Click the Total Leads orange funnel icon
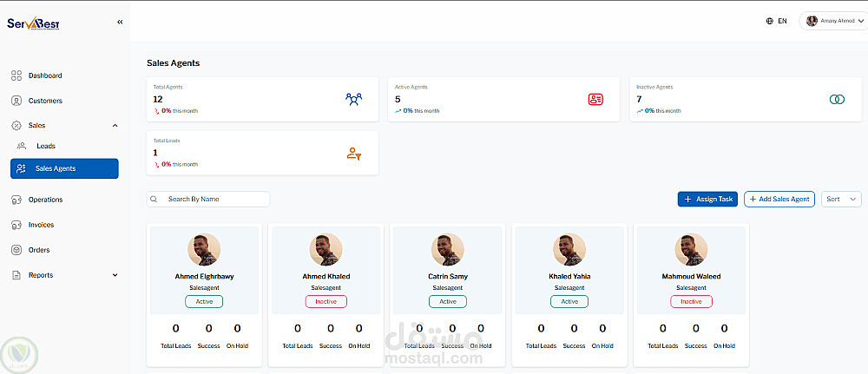Image resolution: width=868 pixels, height=374 pixels. pos(354,154)
